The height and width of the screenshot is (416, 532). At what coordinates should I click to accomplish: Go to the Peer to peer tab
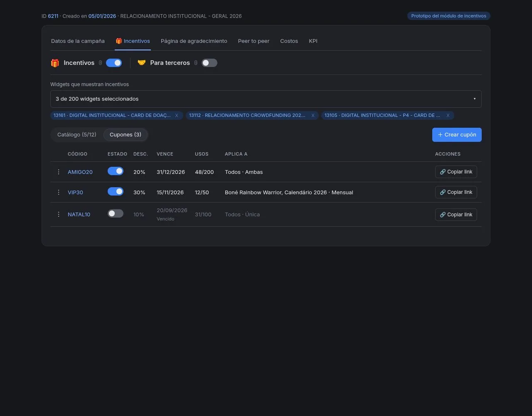coord(254,41)
